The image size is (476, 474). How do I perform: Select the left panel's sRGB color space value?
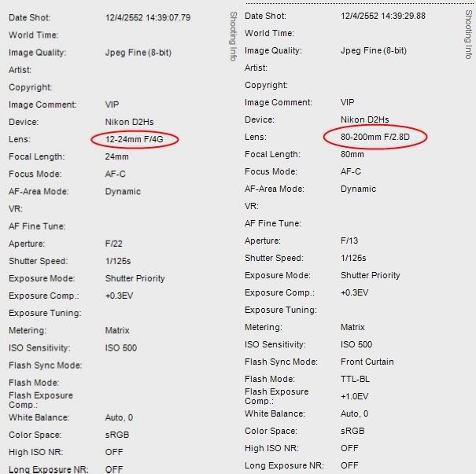coord(117,435)
